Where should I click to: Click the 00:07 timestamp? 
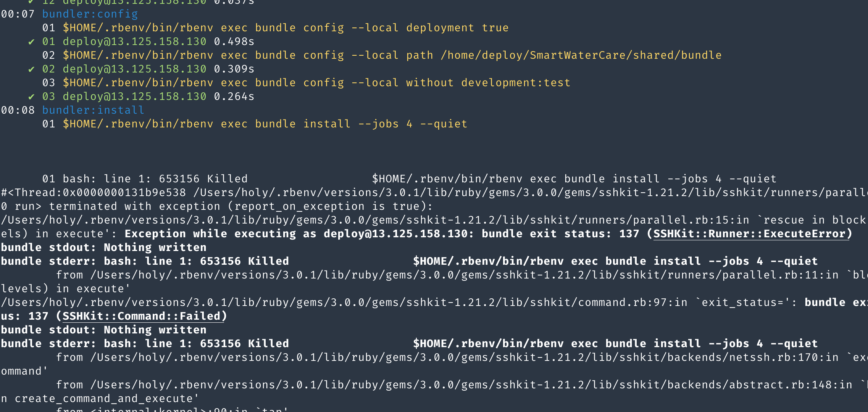[x=17, y=14]
